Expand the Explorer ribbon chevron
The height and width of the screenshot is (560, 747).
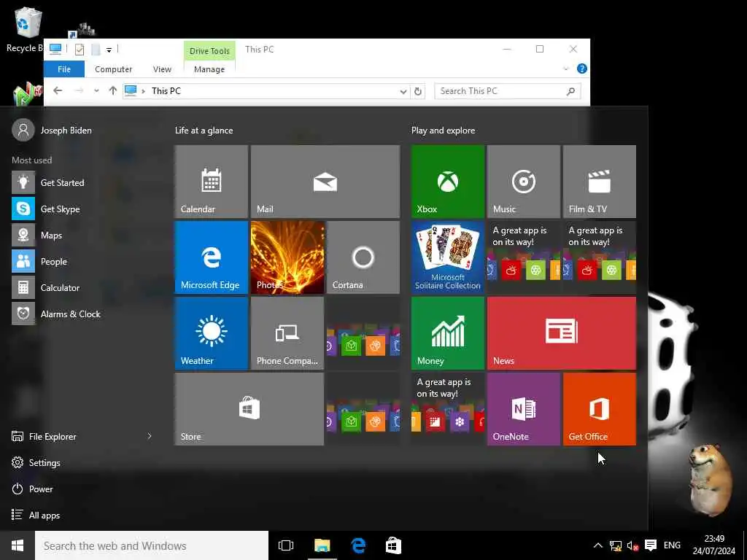[x=566, y=69]
